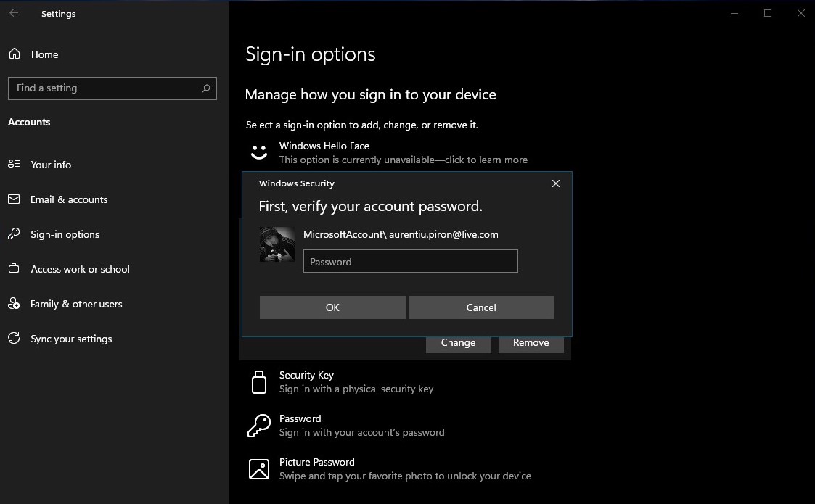The width and height of the screenshot is (815, 504).
Task: Close the Windows Security dialog
Action: pos(556,183)
